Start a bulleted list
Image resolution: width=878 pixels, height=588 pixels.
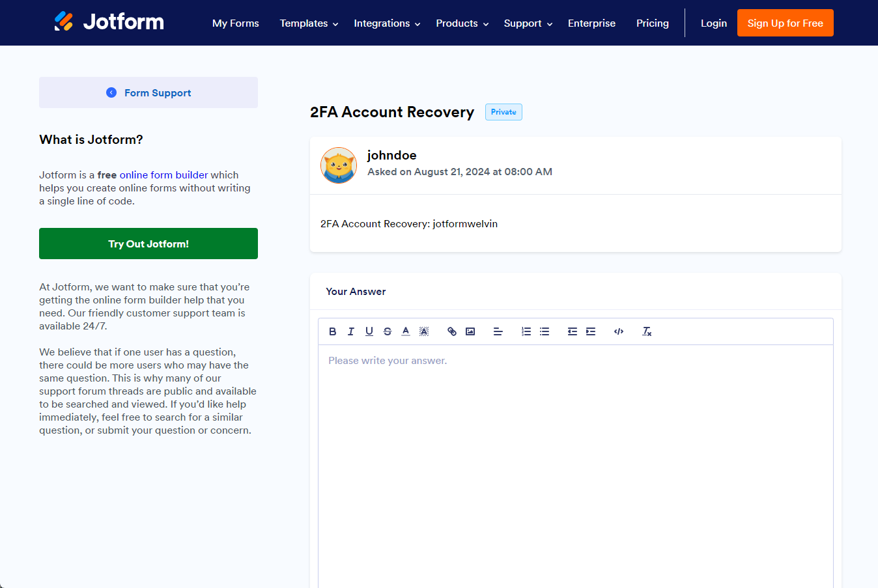click(545, 331)
